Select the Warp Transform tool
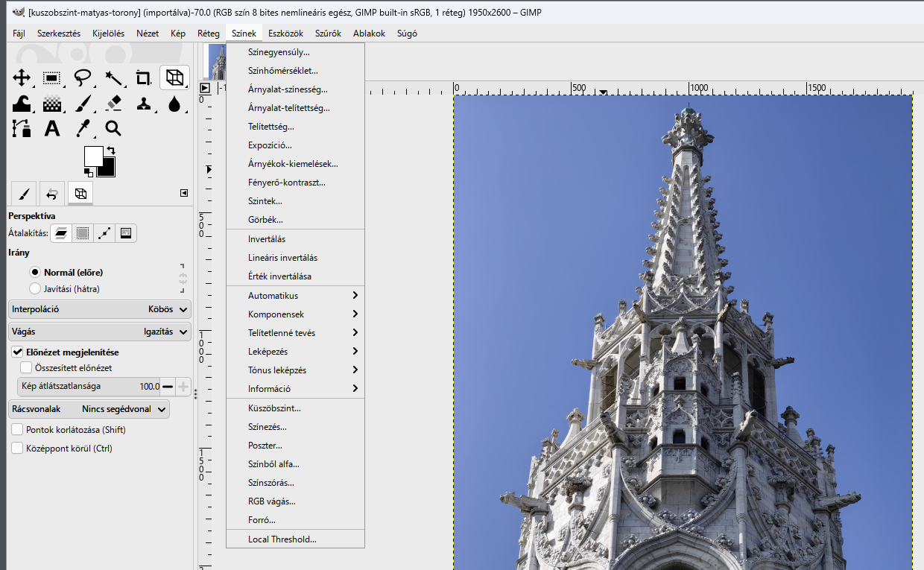The image size is (924, 570). click(x=22, y=103)
